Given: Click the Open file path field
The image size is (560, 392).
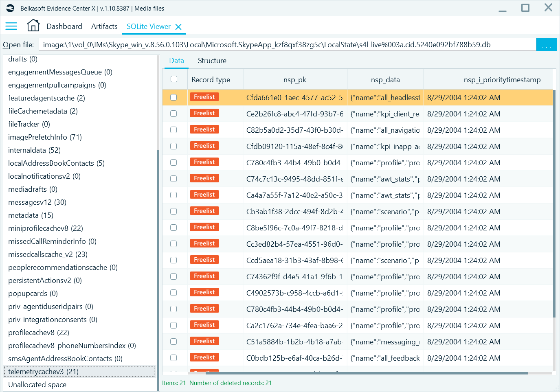Looking at the screenshot, I should (288, 44).
